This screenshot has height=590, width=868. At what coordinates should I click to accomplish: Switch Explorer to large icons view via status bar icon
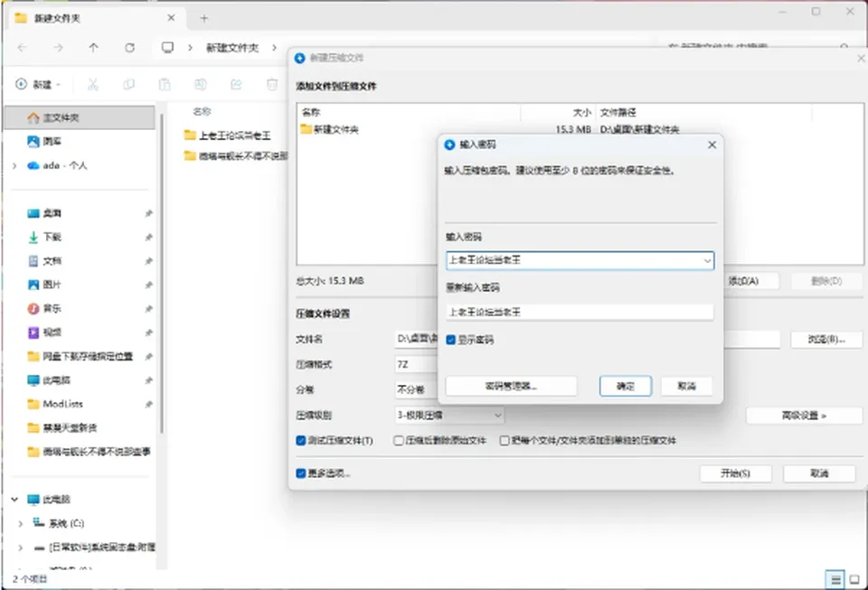pos(854,579)
